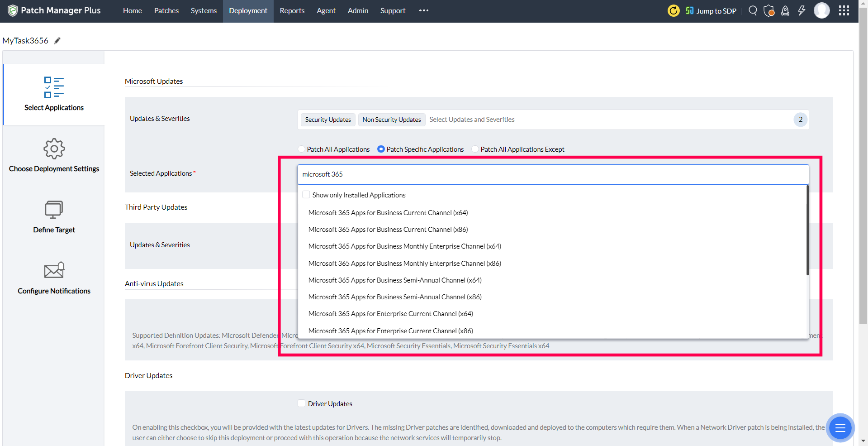This screenshot has height=446, width=868.
Task: Open the Support menu
Action: 393,10
